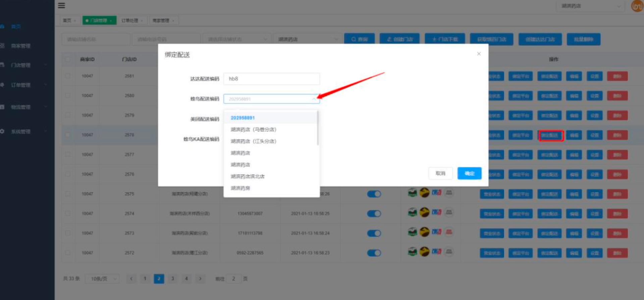Check the checkbox for row 2581
This screenshot has height=300, width=644.
68,76
